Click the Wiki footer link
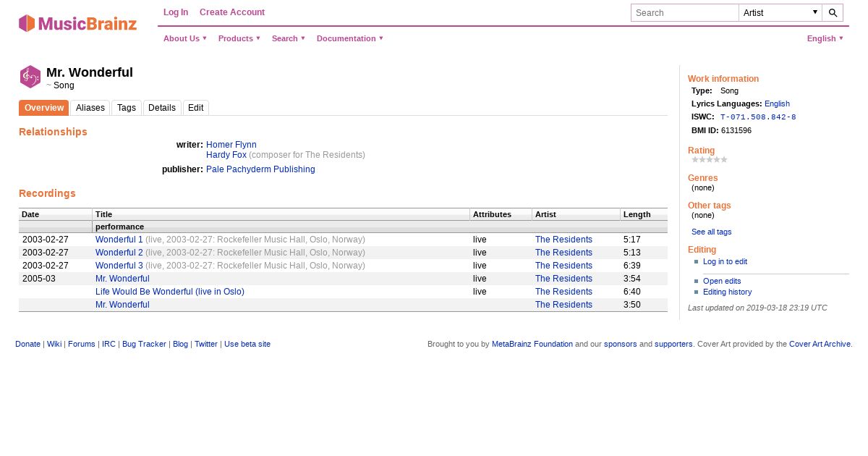 [54, 344]
